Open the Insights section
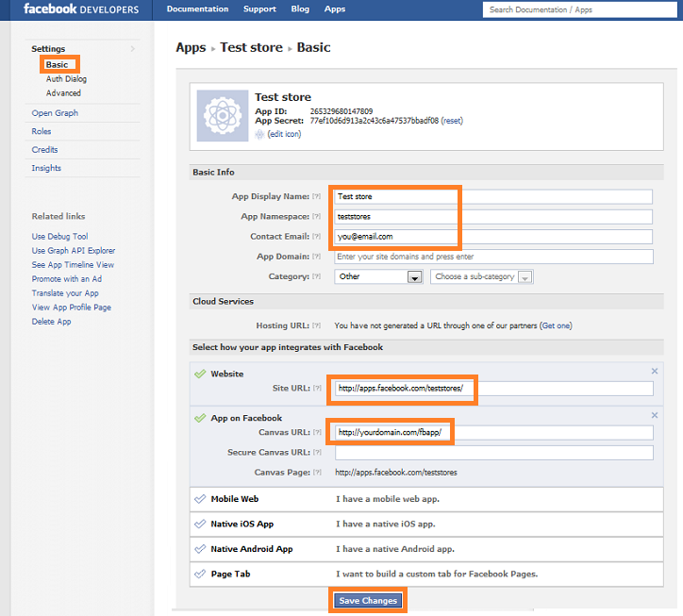Screen dimensions: 683x616 46,168
